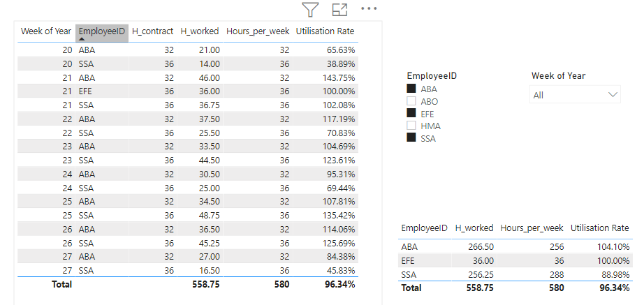This screenshot has width=644, height=305.
Task: Select the 143.75% utilisation cell
Action: tap(339, 77)
